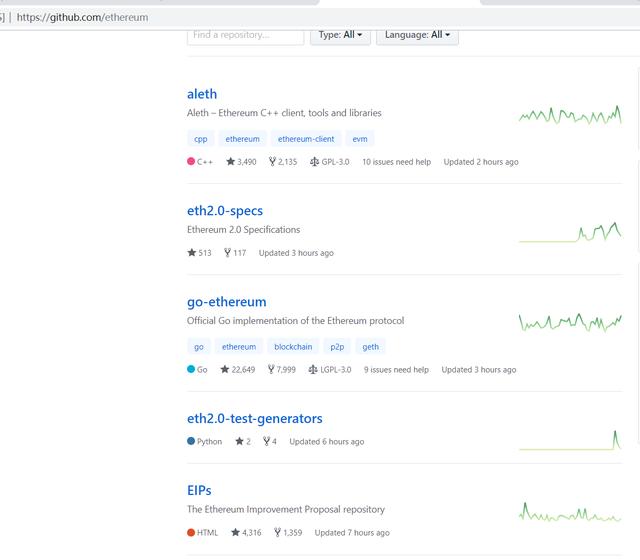Click 'The Ethereum Improvement Proposal repository' description
Image resolution: width=640 pixels, height=560 pixels.
(x=286, y=510)
